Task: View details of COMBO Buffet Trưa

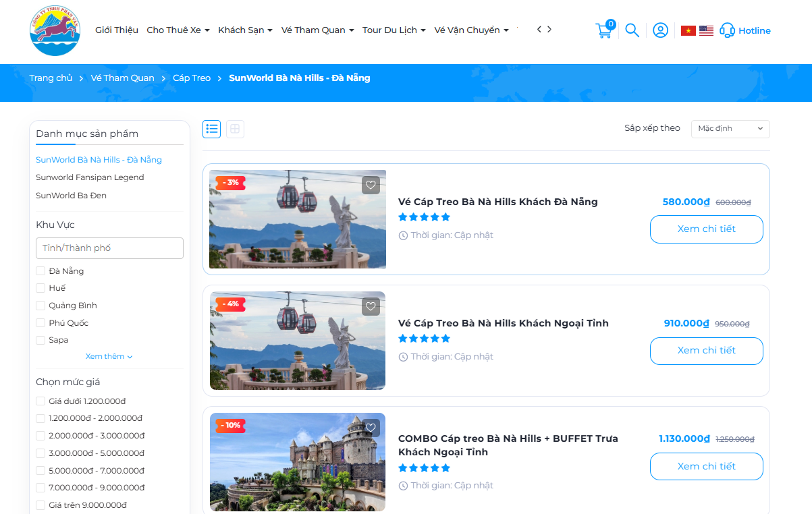Action: click(x=707, y=467)
